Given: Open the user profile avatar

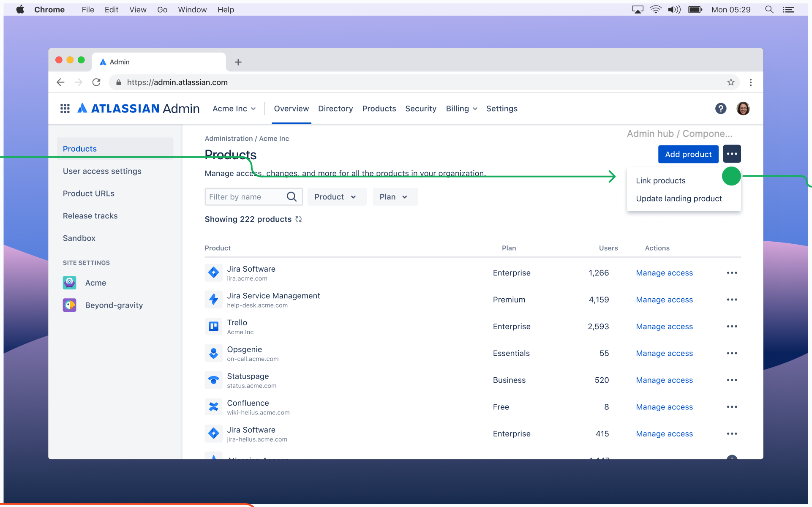Looking at the screenshot, I should pyautogui.click(x=743, y=109).
